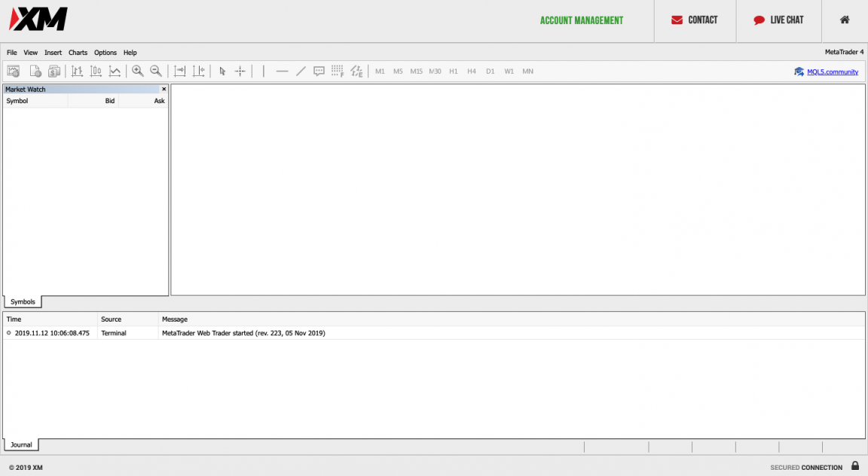The width and height of the screenshot is (868, 476).
Task: Select the trendline drawing tool
Action: (x=301, y=71)
